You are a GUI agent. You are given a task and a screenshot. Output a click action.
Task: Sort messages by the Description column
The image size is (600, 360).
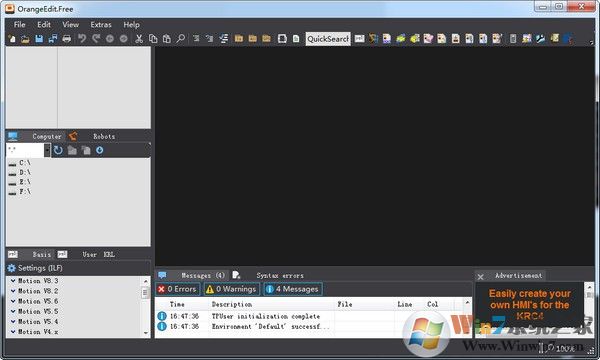click(232, 305)
